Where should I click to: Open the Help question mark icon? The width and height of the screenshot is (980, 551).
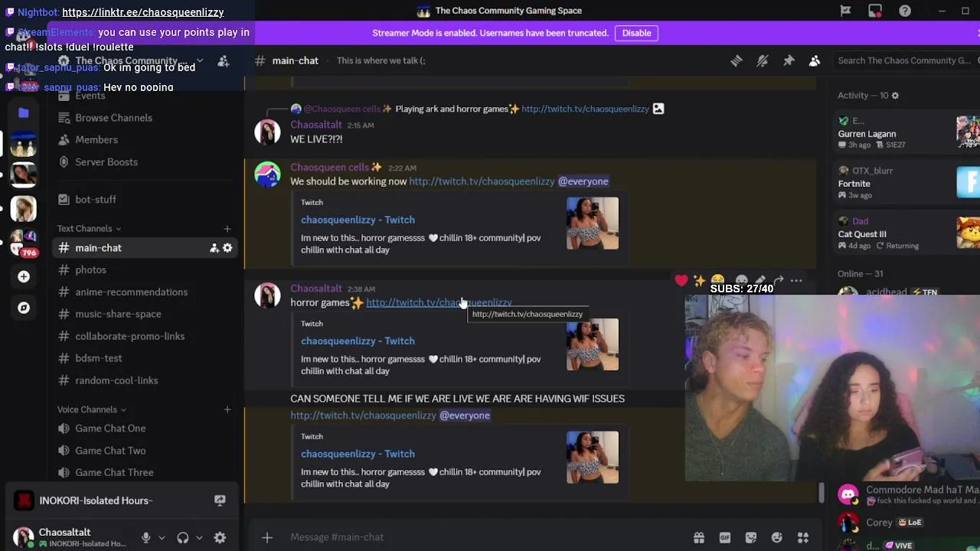[x=905, y=11]
